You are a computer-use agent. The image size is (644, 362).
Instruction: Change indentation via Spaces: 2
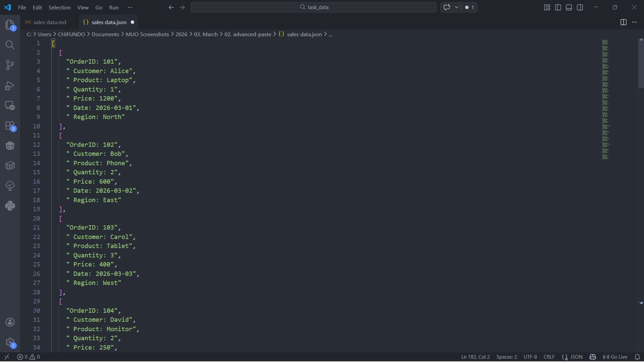(506, 357)
